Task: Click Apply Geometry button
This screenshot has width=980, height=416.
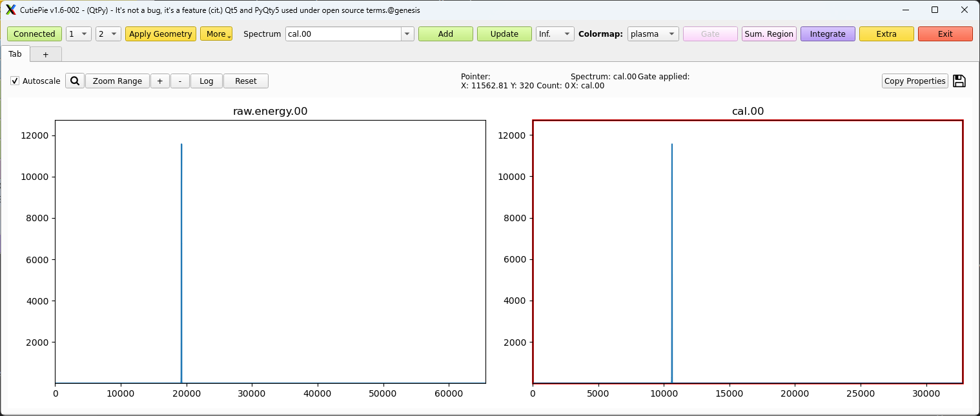Action: tap(161, 34)
